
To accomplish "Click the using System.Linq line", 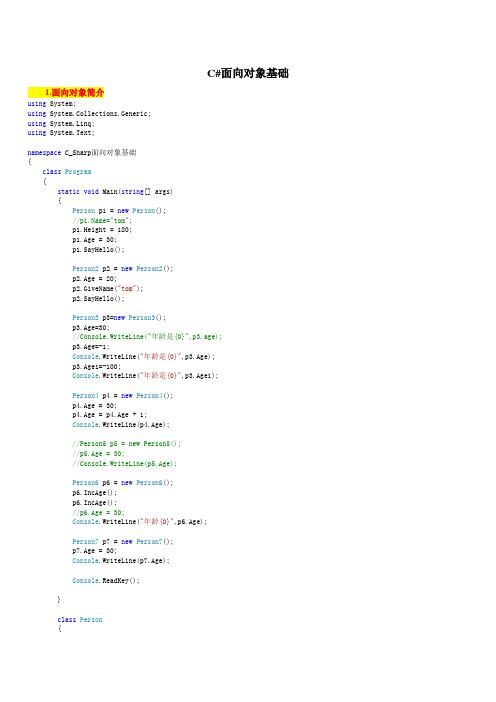I will pyautogui.click(x=61, y=124).
